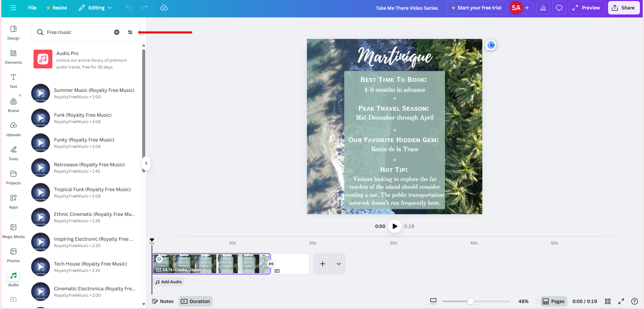This screenshot has height=309, width=644.
Task: Click the zoom slider handle
Action: (471, 301)
